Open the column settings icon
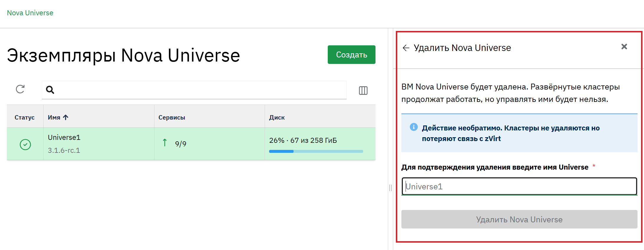 tap(363, 90)
